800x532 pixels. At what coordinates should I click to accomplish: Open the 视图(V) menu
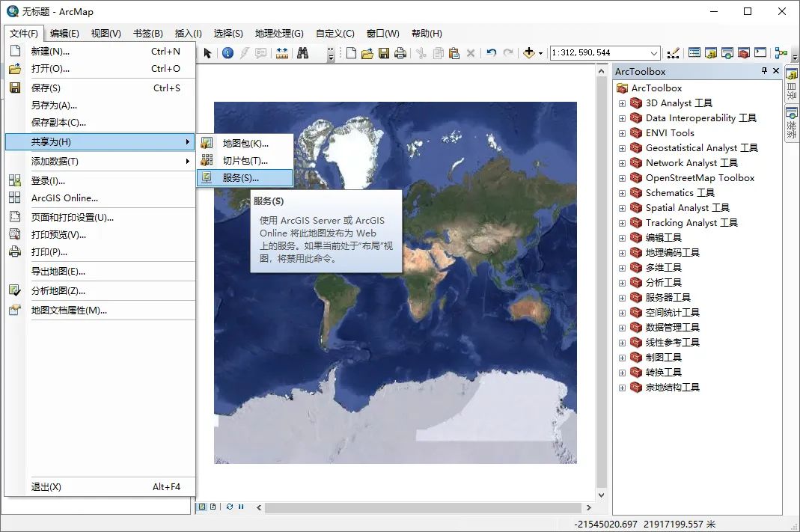point(106,33)
